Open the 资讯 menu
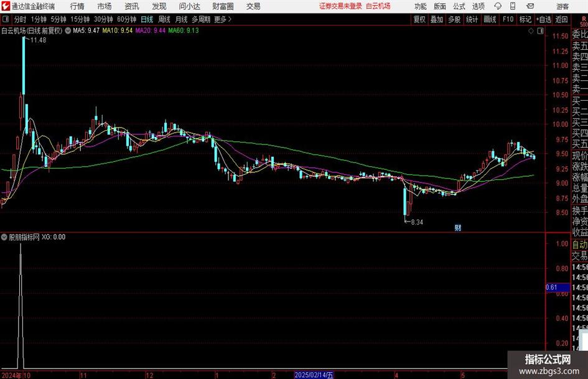Screen dimensions: 588x379 tap(132, 6)
